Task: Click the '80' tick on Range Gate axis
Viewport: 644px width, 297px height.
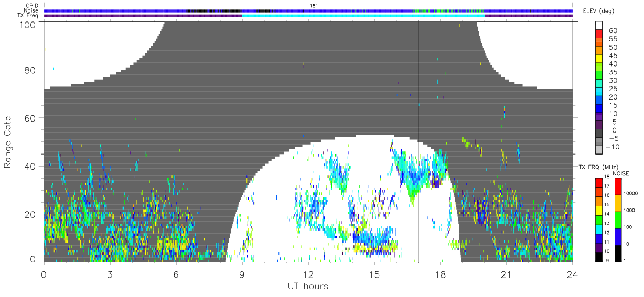Action: pyautogui.click(x=31, y=70)
